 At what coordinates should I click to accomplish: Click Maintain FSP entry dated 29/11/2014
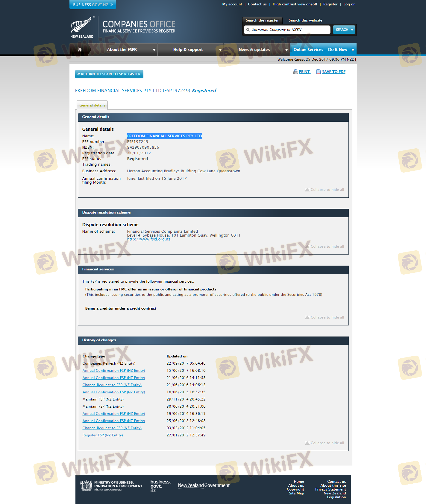pos(103,399)
